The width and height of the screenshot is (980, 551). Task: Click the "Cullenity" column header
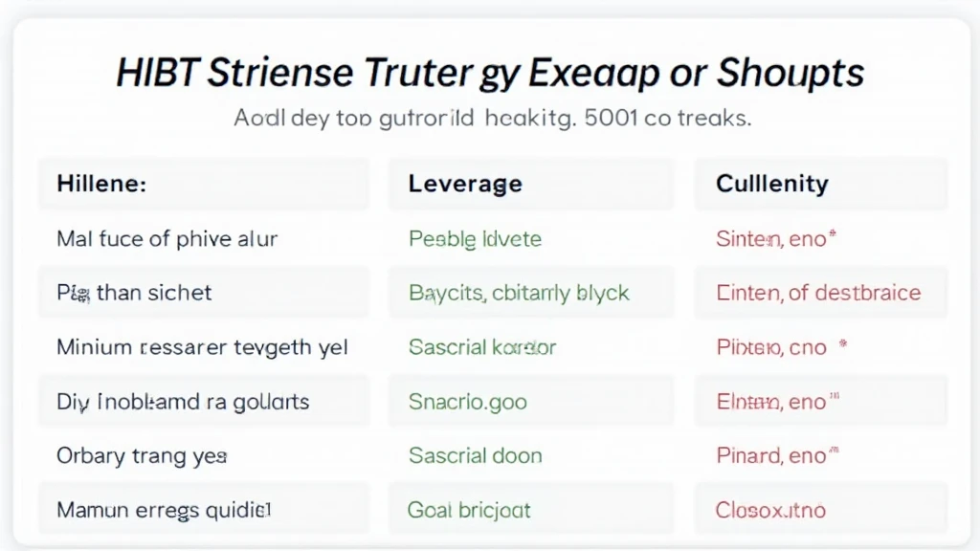click(x=771, y=184)
